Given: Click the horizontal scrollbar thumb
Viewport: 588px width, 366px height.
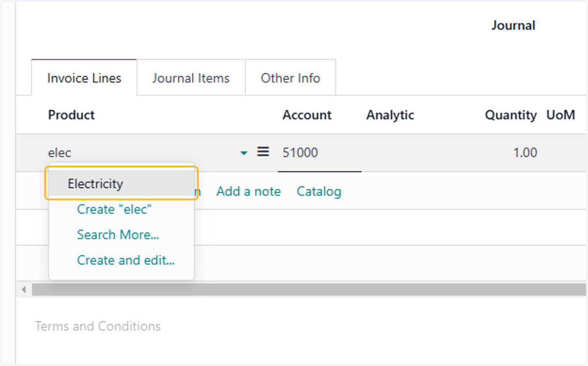Looking at the screenshot, I should coord(309,289).
